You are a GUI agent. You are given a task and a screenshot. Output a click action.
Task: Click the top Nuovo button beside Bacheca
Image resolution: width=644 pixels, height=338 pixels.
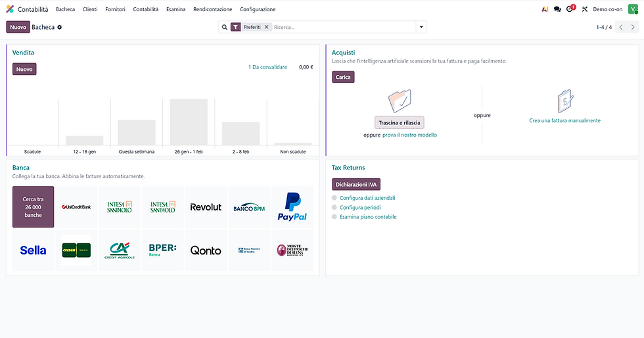click(x=18, y=27)
